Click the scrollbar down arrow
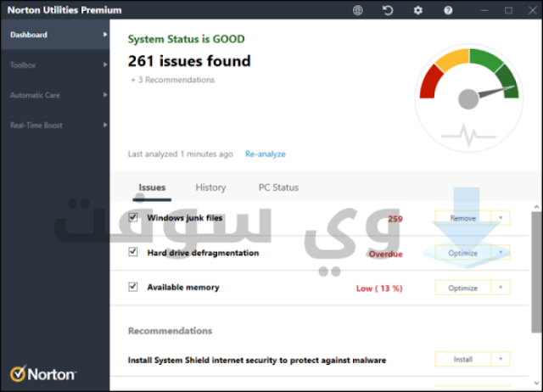The width and height of the screenshot is (543, 392). (536, 384)
